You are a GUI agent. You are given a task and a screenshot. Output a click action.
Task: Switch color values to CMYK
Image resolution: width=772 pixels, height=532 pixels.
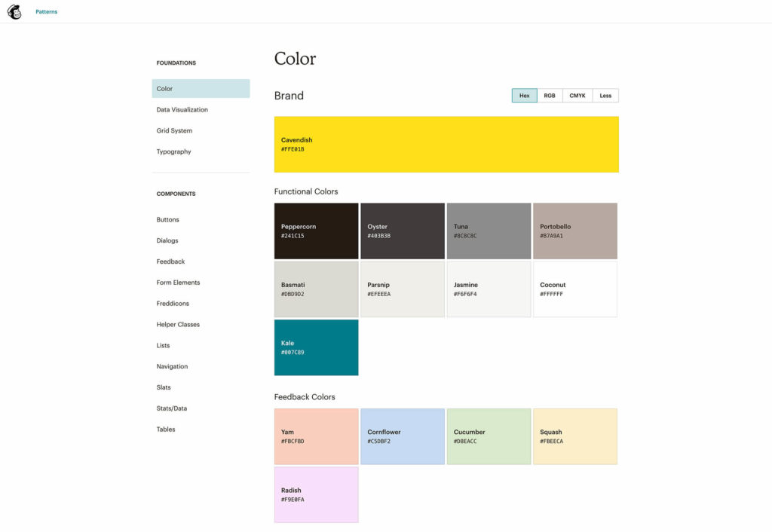577,96
